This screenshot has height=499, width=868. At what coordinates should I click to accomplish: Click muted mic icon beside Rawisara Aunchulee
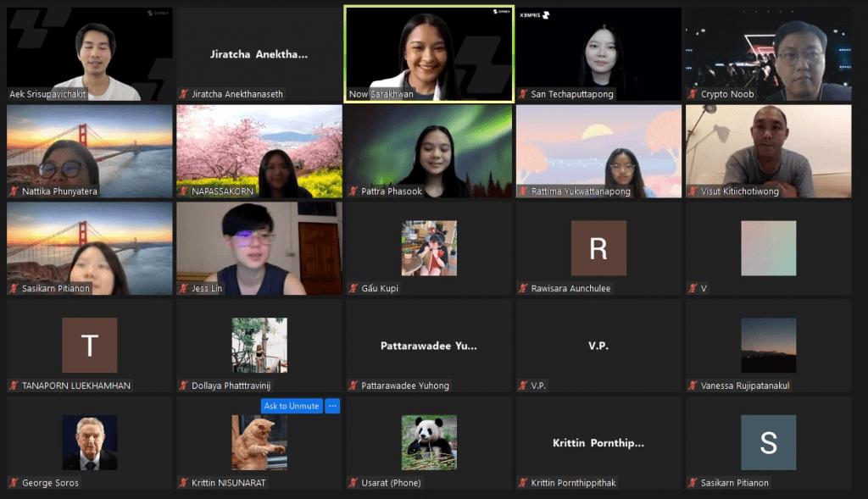(x=523, y=289)
